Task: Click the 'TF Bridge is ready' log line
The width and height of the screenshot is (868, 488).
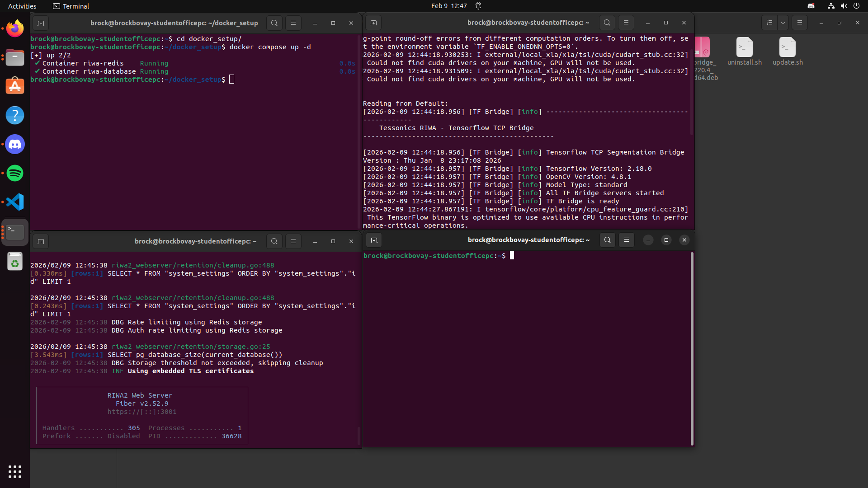Action: (582, 201)
